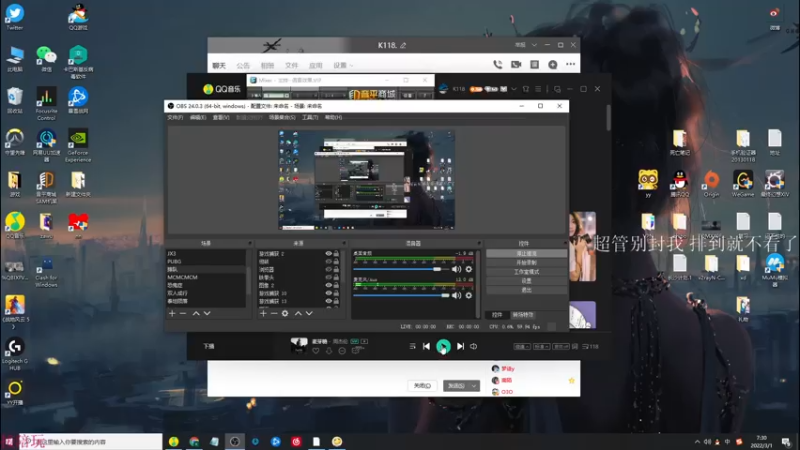Skip to previous track in QQ Music
Screen dimensions: 800x450
coord(426,346)
